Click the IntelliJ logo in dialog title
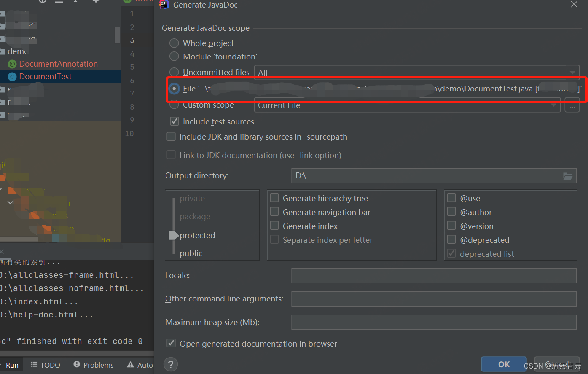The width and height of the screenshot is (588, 374). coord(164,5)
